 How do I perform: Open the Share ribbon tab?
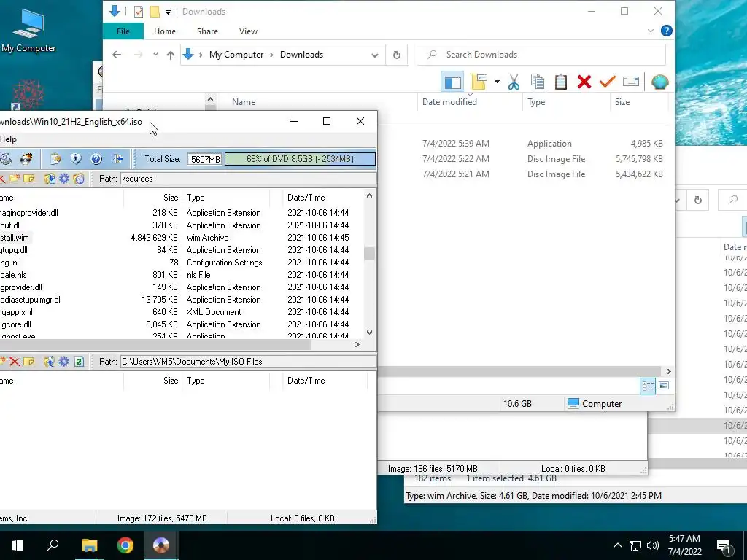click(x=208, y=31)
